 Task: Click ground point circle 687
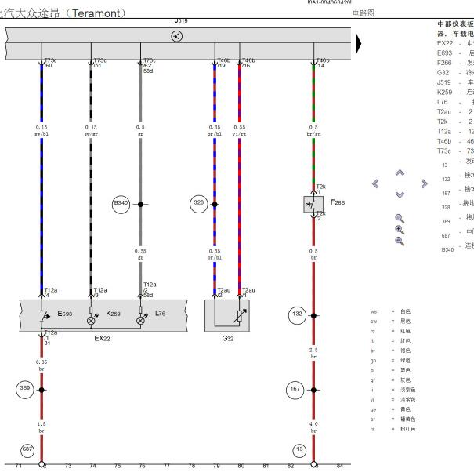point(27,450)
